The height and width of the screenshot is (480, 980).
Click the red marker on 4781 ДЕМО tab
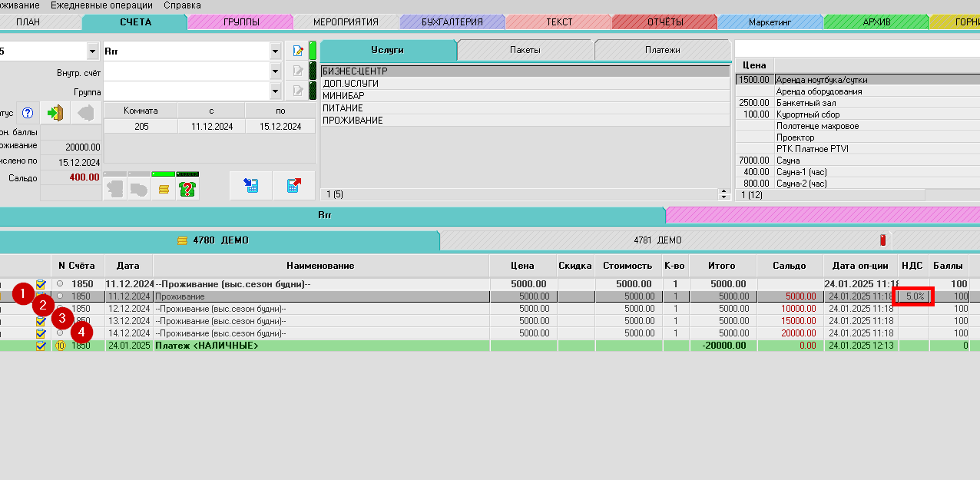click(882, 240)
